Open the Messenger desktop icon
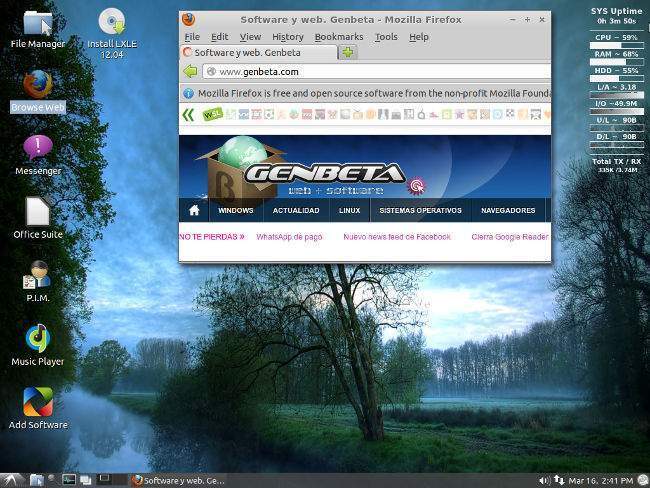The width and height of the screenshot is (650, 488). pyautogui.click(x=37, y=149)
